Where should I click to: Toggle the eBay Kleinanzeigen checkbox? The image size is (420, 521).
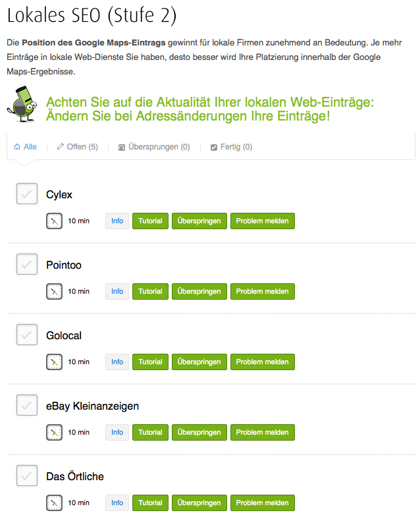pyautogui.click(x=26, y=406)
